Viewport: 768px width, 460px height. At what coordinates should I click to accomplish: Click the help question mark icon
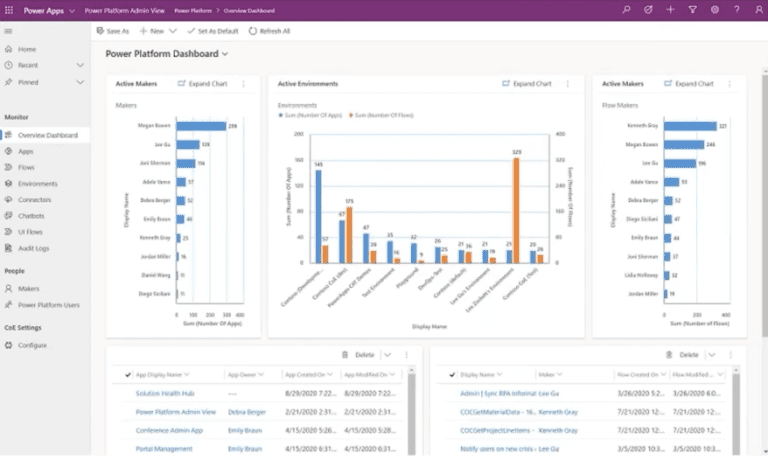[x=736, y=9]
